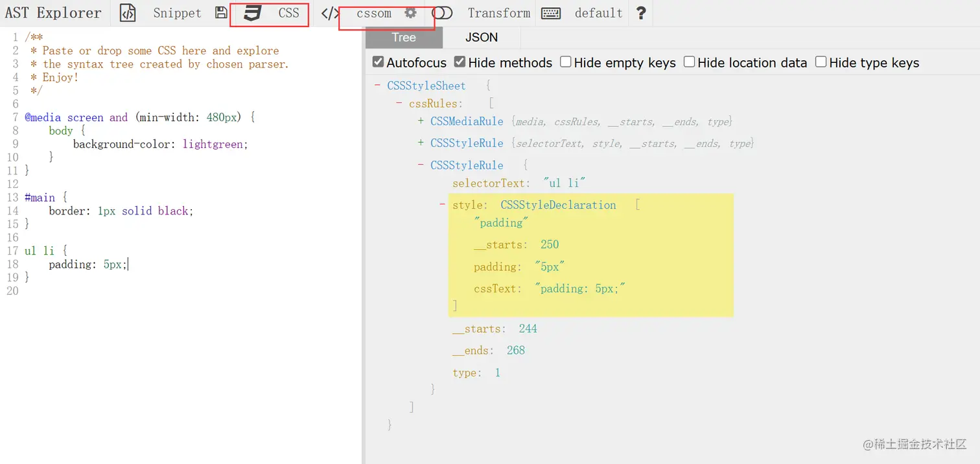Click the keyboard keymap icon
The width and height of the screenshot is (980, 464).
point(551,13)
